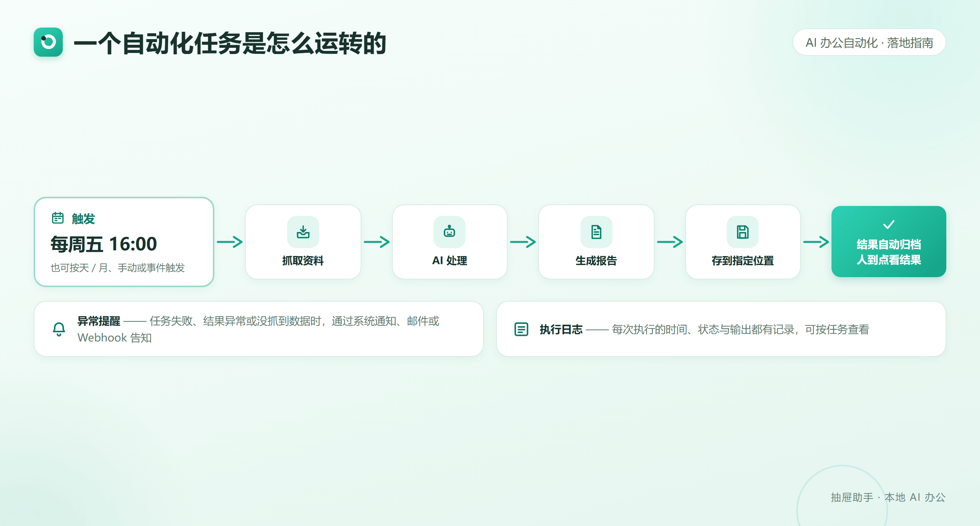
Task: Click the green app logo icon
Action: click(48, 42)
